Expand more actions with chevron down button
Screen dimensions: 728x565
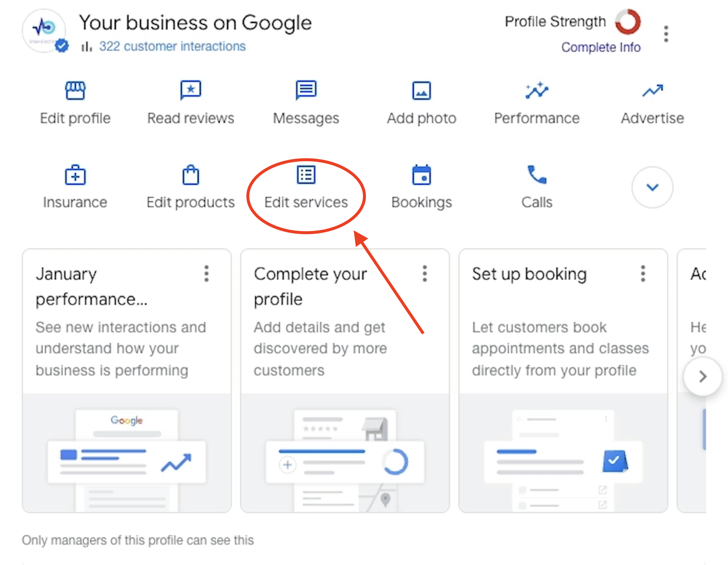[x=652, y=187]
